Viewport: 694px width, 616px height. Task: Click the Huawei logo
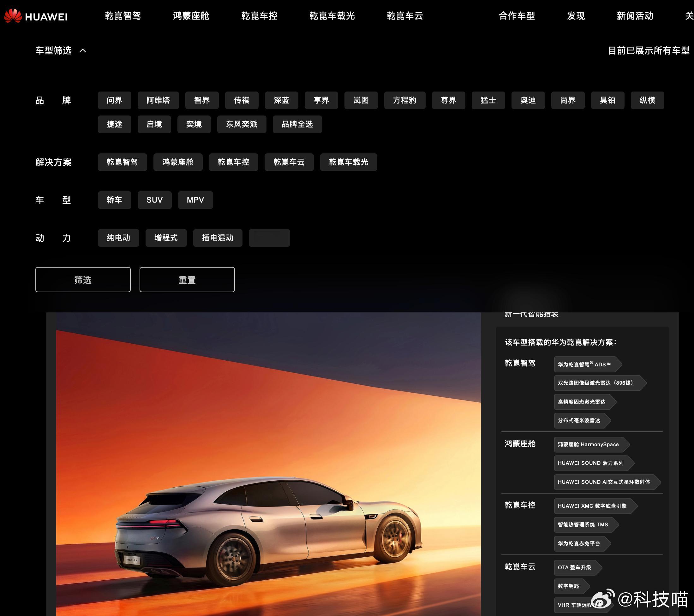click(x=36, y=16)
